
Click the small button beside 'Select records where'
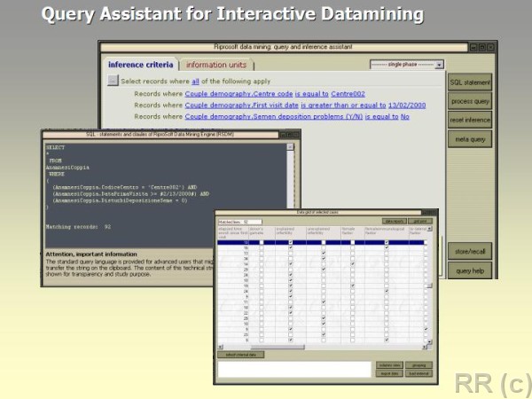tap(113, 80)
